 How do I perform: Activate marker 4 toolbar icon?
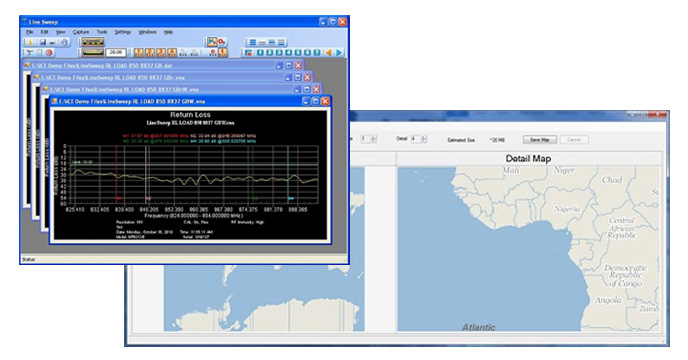pos(172,52)
